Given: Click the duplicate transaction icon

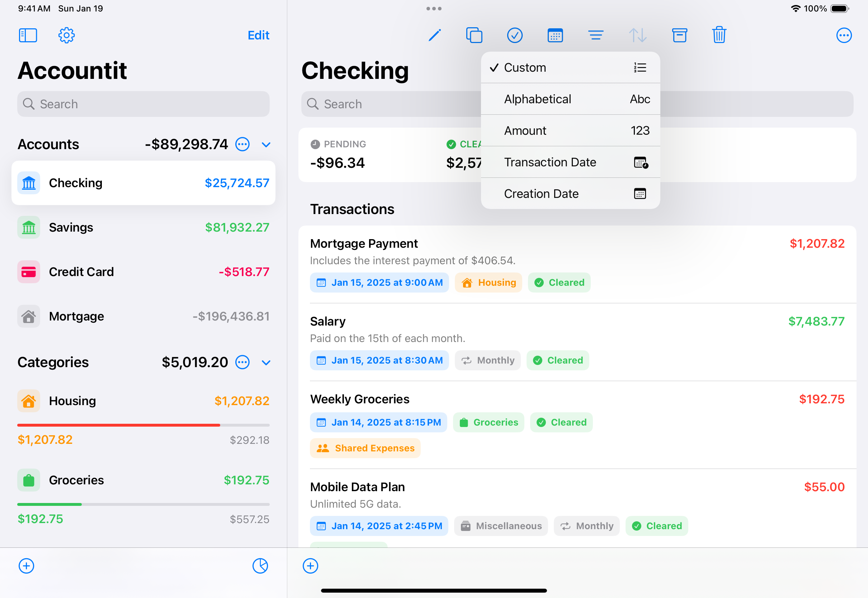Looking at the screenshot, I should point(474,35).
